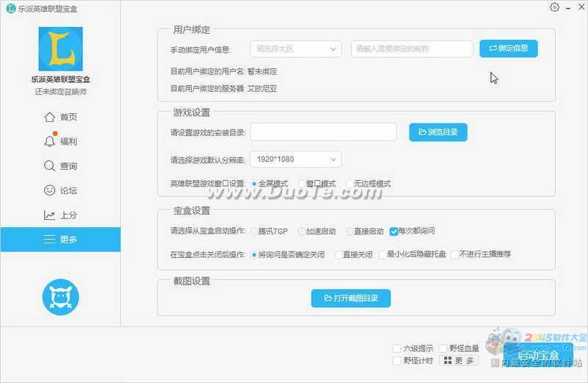Click the home icon for 首页
Screen dimensions: 588x383
[x=50, y=117]
